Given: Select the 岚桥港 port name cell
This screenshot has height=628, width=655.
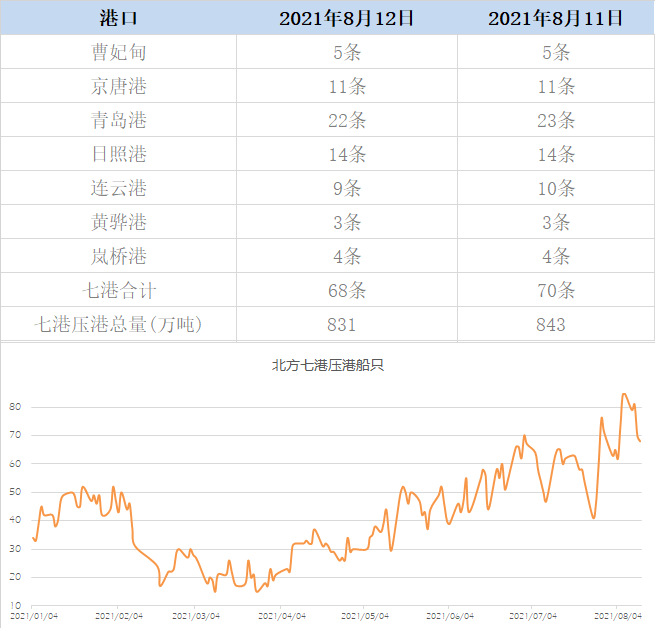Looking at the screenshot, I should pos(119,256).
